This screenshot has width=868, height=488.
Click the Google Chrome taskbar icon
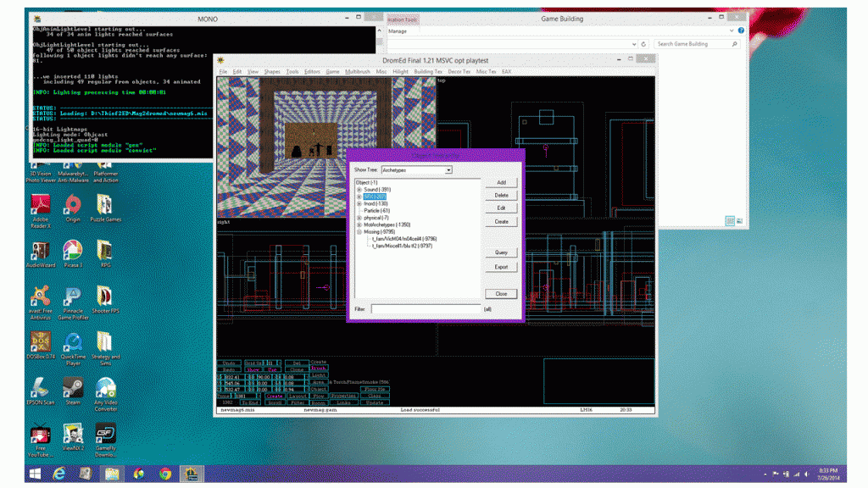point(164,473)
